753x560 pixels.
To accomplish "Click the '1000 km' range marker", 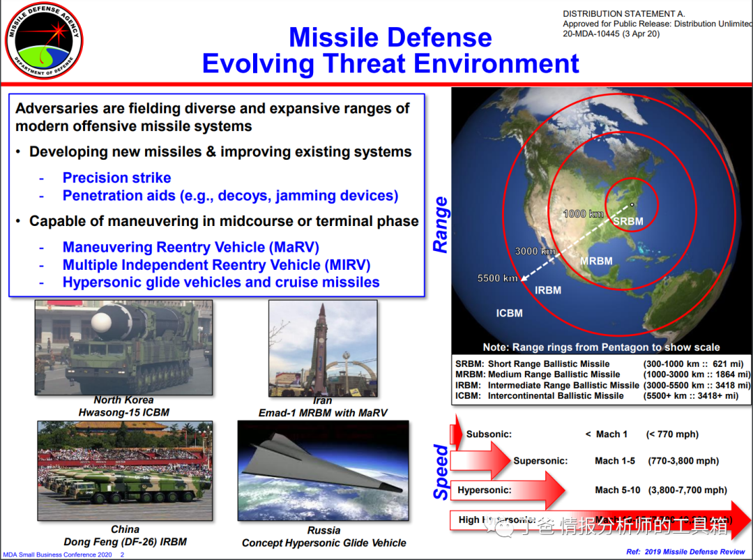I will pyautogui.click(x=583, y=213).
